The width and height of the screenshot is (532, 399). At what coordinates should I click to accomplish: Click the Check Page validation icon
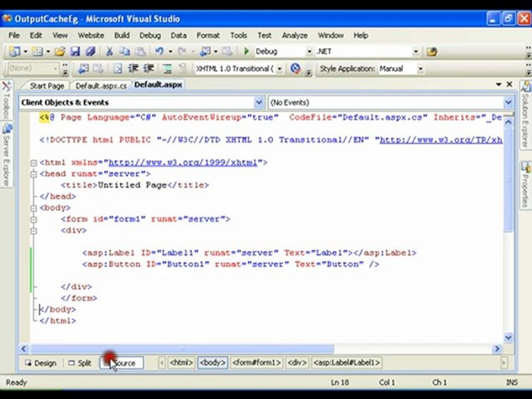[x=295, y=69]
